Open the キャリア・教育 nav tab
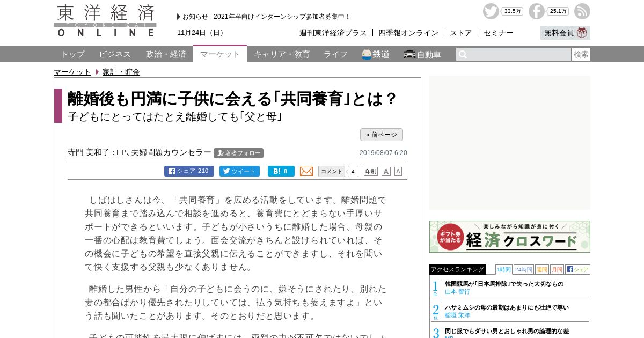Viewport: 644px width, 338px height. click(282, 54)
